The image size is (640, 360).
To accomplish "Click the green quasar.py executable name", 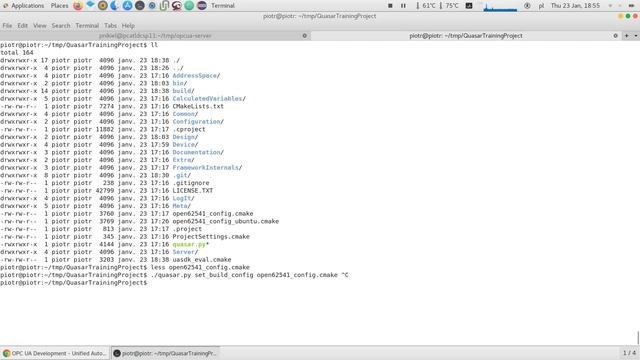I will pos(190,244).
